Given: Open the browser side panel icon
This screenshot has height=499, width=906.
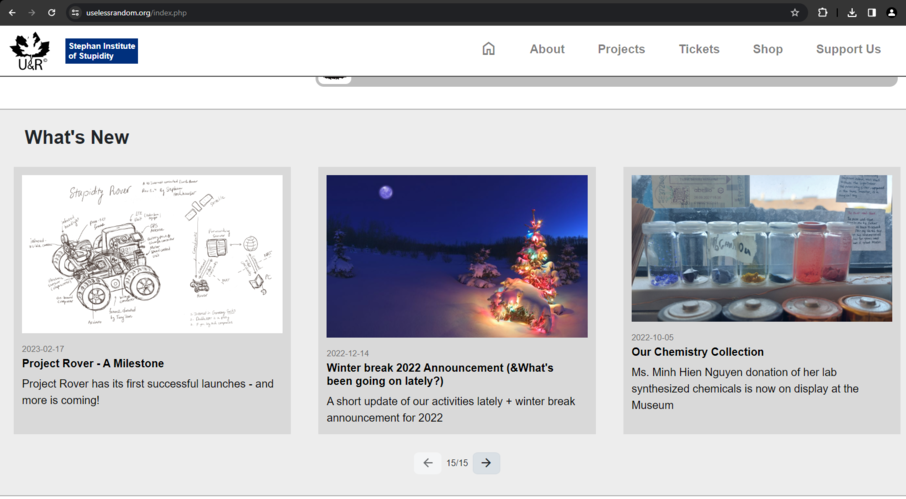Looking at the screenshot, I should (871, 13).
